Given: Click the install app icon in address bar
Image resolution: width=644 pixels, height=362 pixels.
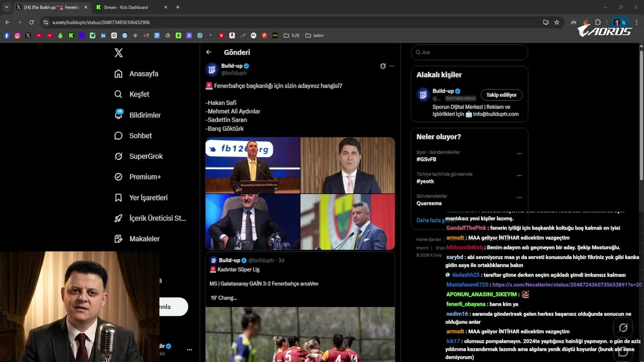Looking at the screenshot, I should 546,22.
